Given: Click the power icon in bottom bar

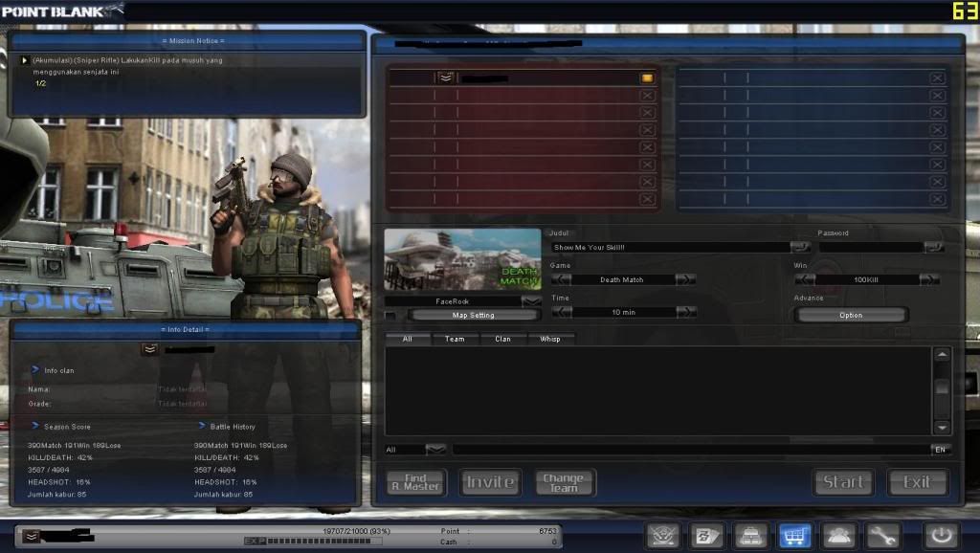Looking at the screenshot, I should (942, 536).
